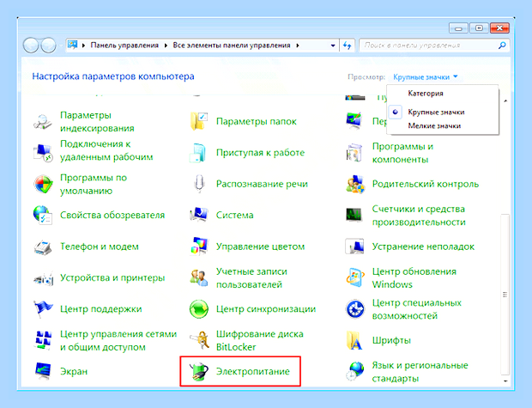Click the magnifier search icon

(502, 46)
